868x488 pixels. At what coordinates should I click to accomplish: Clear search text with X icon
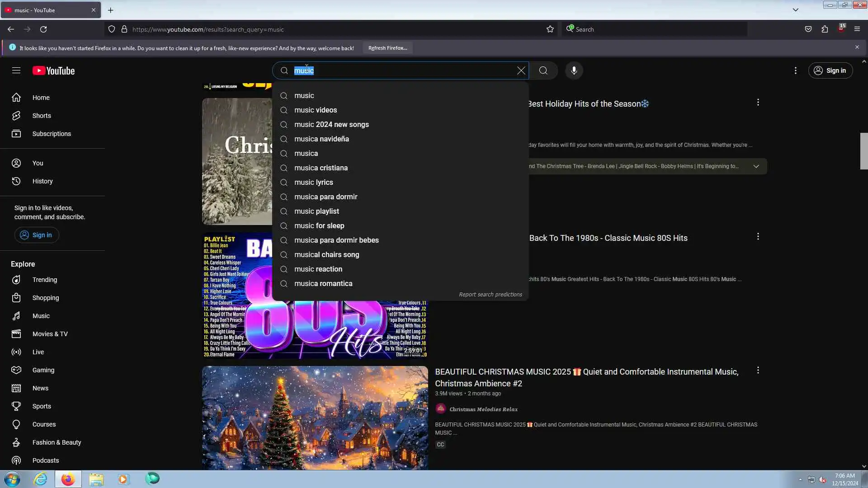521,70
